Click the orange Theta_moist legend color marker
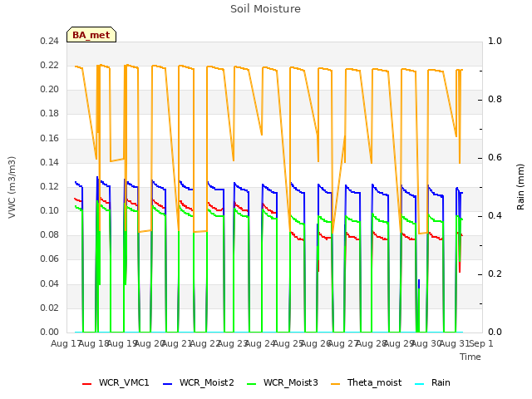Viewport: 532px width, 399px height. (x=336, y=384)
